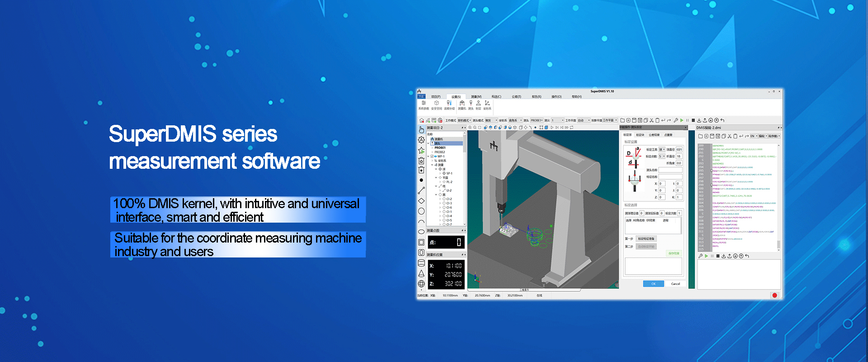Open the 报告(R) menu
The width and height of the screenshot is (868, 362).
tap(537, 97)
